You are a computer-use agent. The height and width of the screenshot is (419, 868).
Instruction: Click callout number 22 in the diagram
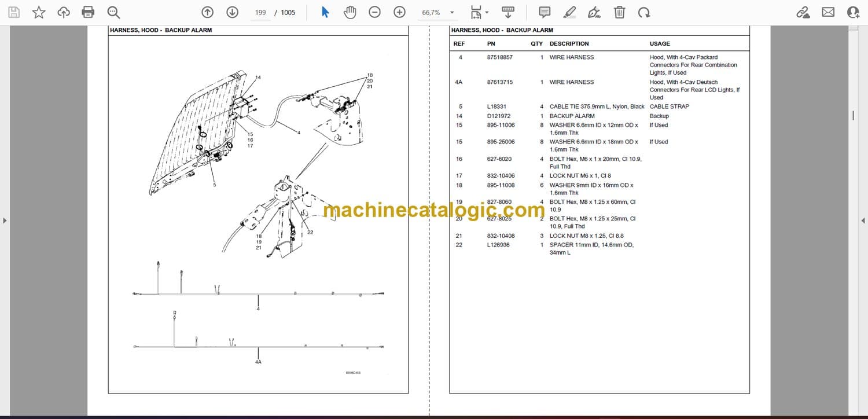[310, 233]
